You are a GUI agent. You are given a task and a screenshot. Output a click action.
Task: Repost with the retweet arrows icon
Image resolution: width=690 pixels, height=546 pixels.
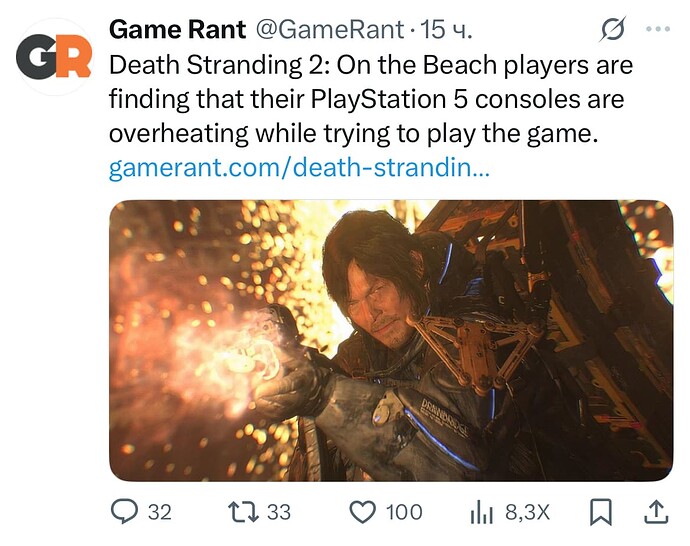coord(243,512)
